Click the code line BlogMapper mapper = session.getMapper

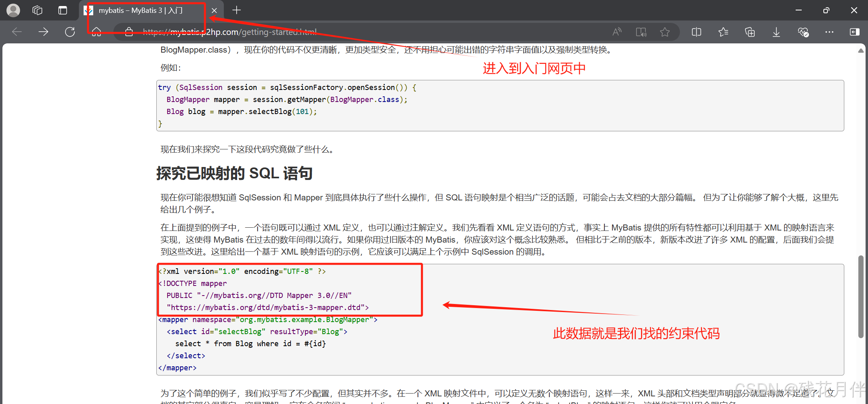[287, 100]
